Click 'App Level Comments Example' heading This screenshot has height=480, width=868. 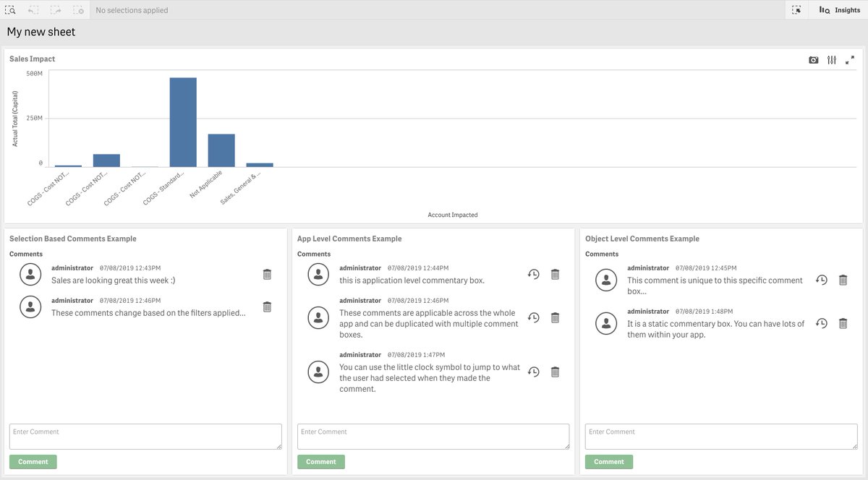(x=349, y=239)
